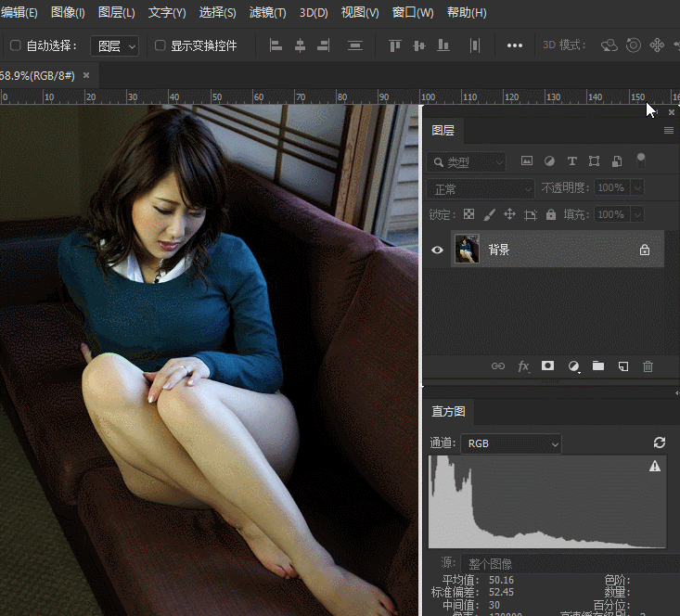Click the distribute vertically icon
This screenshot has width=680, height=616.
coord(355,45)
